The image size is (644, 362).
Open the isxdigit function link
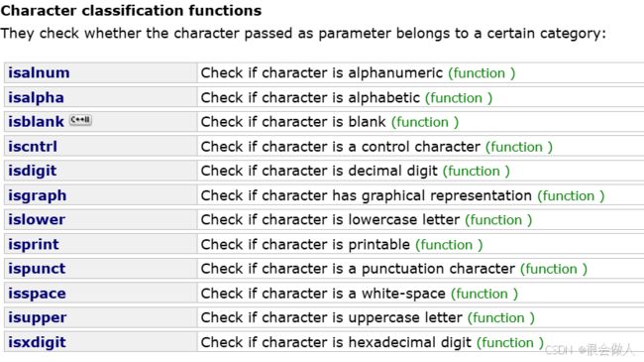pyautogui.click(x=37, y=342)
